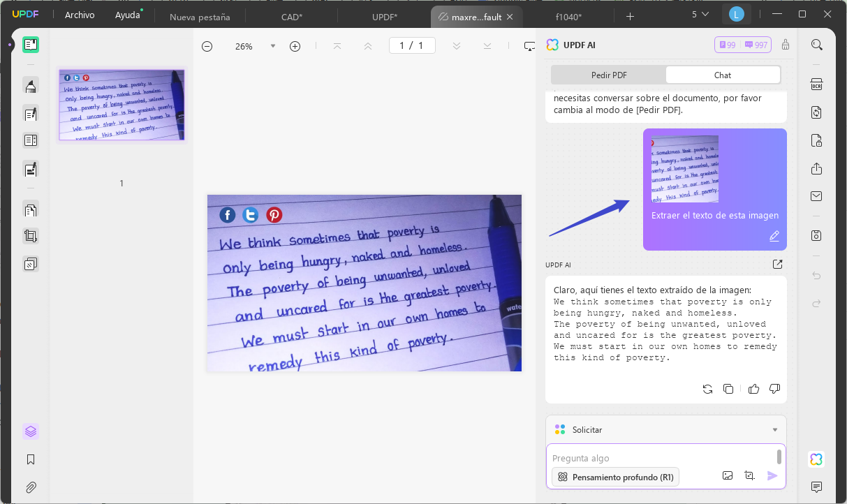Toggle the UPDF AI panel icon

pyautogui.click(x=816, y=459)
